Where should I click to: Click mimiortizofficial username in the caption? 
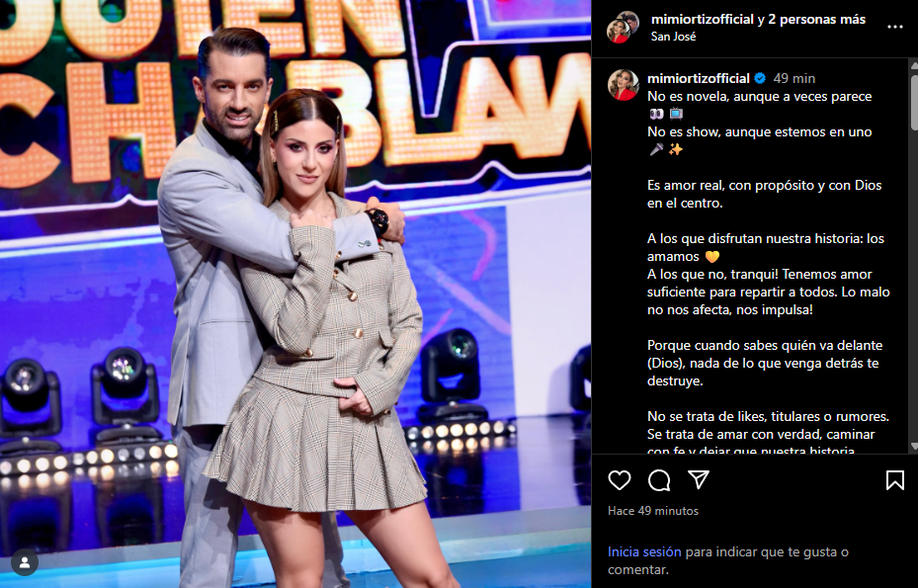point(699,78)
